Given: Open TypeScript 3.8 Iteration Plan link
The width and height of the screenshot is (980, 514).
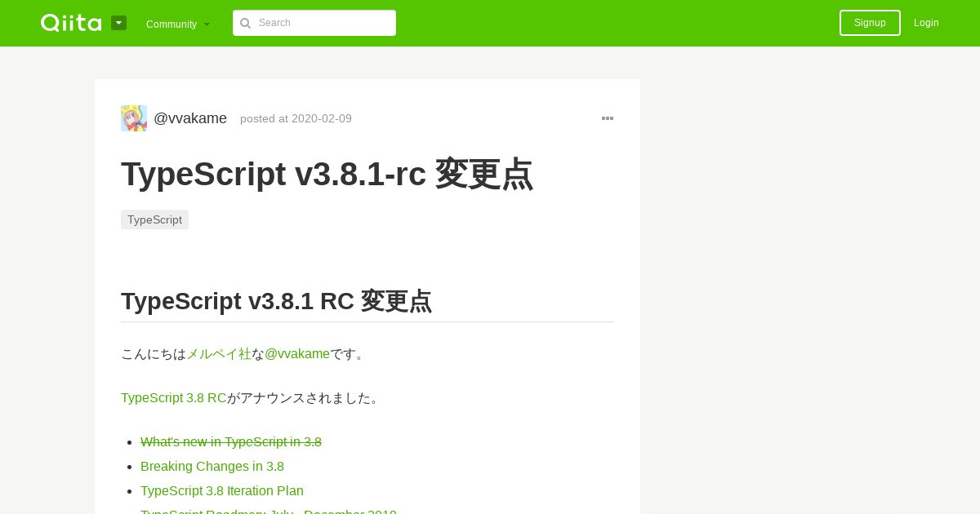Looking at the screenshot, I should click(x=222, y=491).
